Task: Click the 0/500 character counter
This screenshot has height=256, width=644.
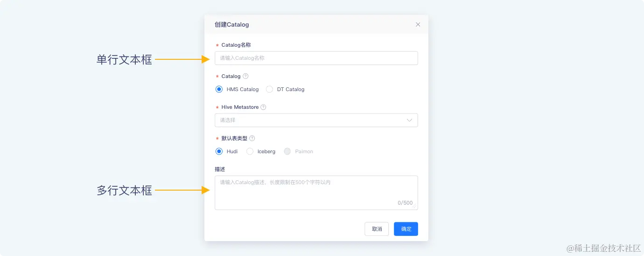Action: (x=405, y=203)
